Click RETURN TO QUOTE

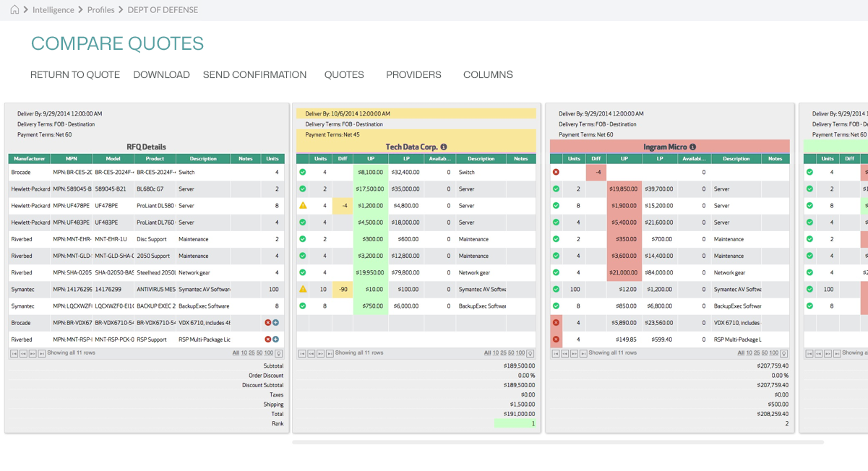(75, 74)
